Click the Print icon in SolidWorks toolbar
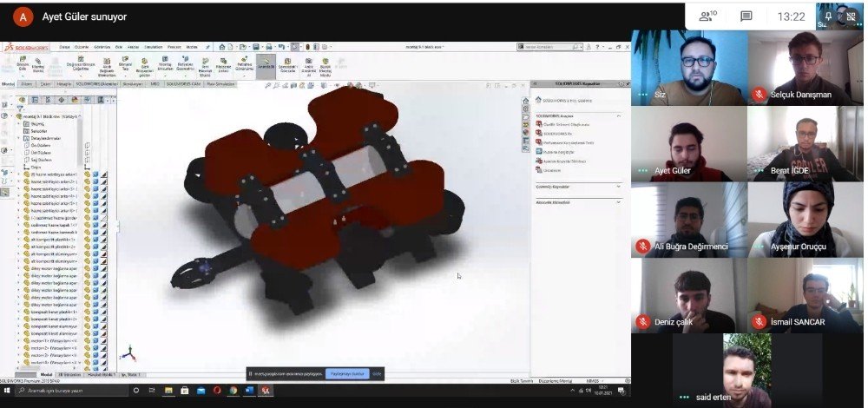 tap(268, 47)
